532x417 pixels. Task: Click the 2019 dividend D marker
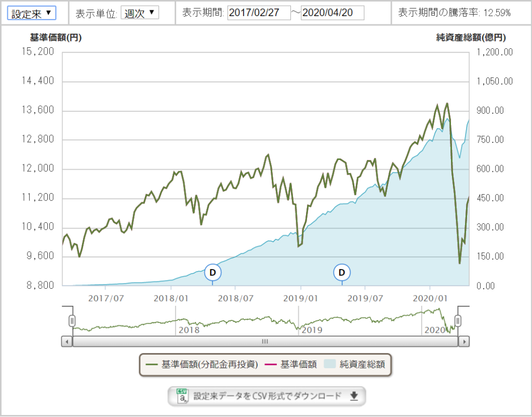[x=342, y=272]
